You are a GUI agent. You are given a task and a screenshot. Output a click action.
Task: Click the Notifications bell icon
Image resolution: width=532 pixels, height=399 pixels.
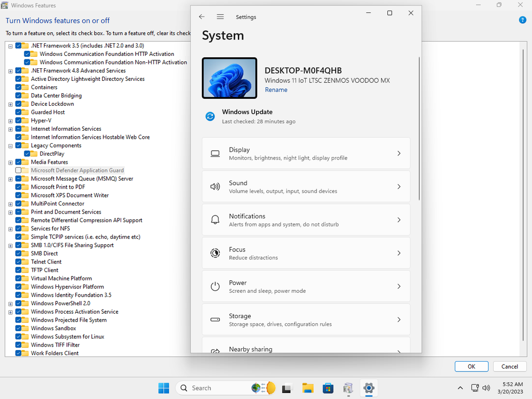[215, 220]
